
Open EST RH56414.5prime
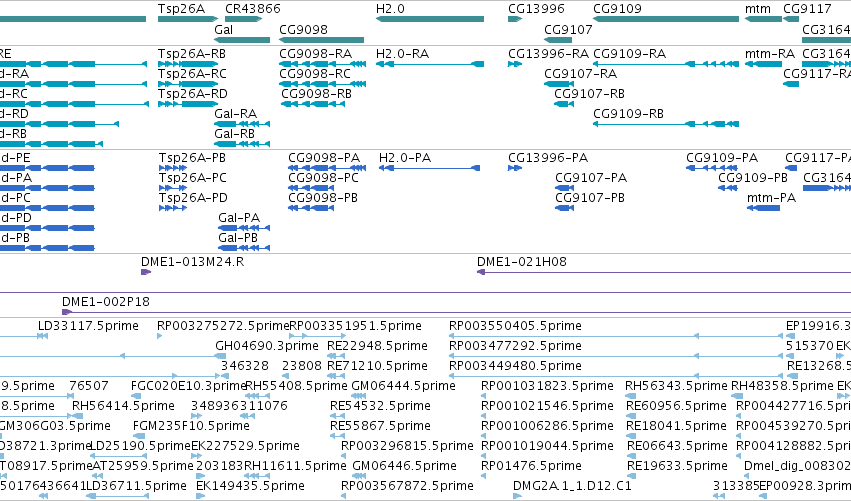pos(123,406)
